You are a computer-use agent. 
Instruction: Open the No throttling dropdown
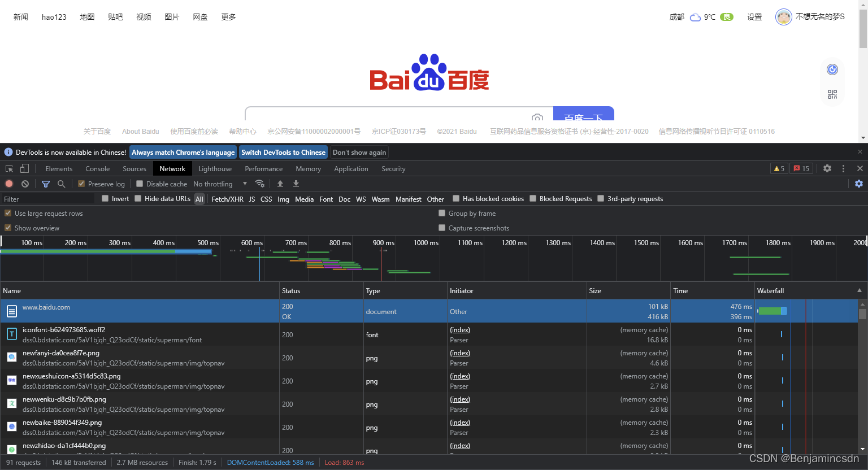coord(220,184)
